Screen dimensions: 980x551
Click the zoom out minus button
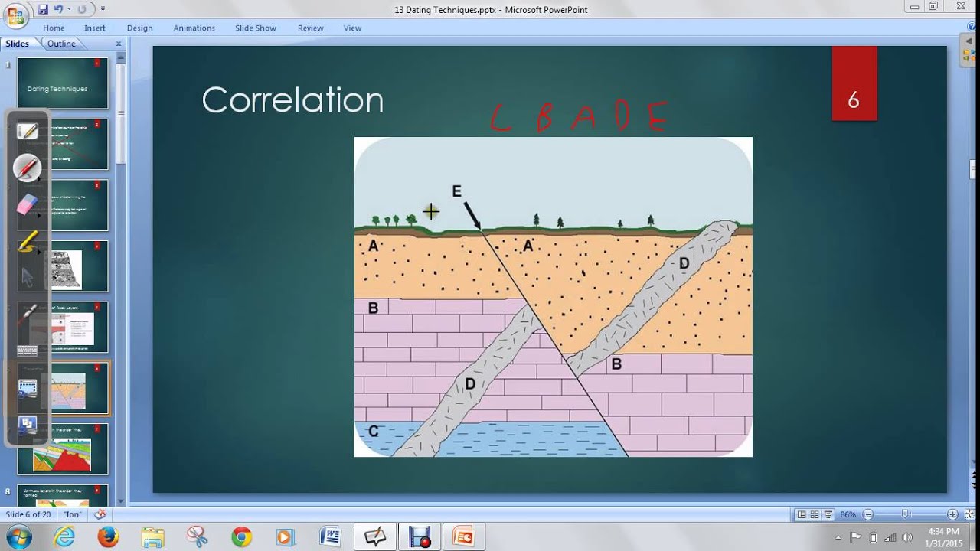867,514
